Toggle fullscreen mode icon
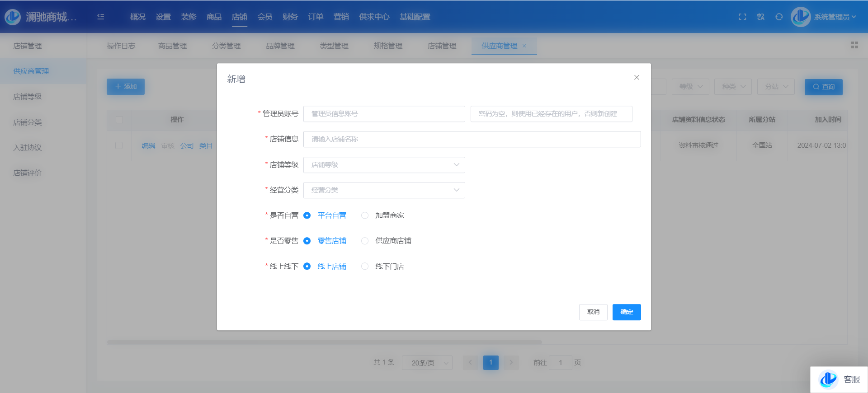Viewport: 868px width, 393px height. (742, 17)
